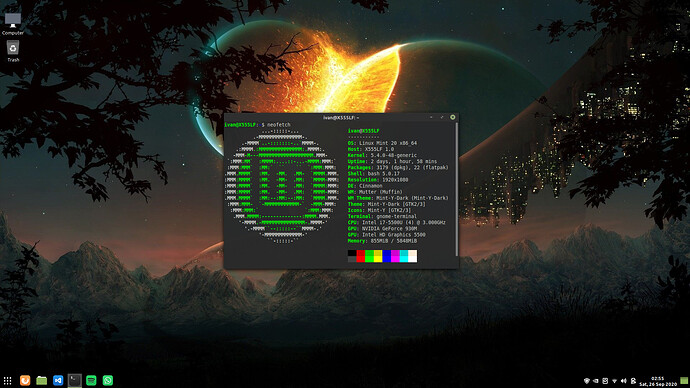690x388 pixels.
Task: Click the dark gray block below the black block
Action: [x=352, y=259]
